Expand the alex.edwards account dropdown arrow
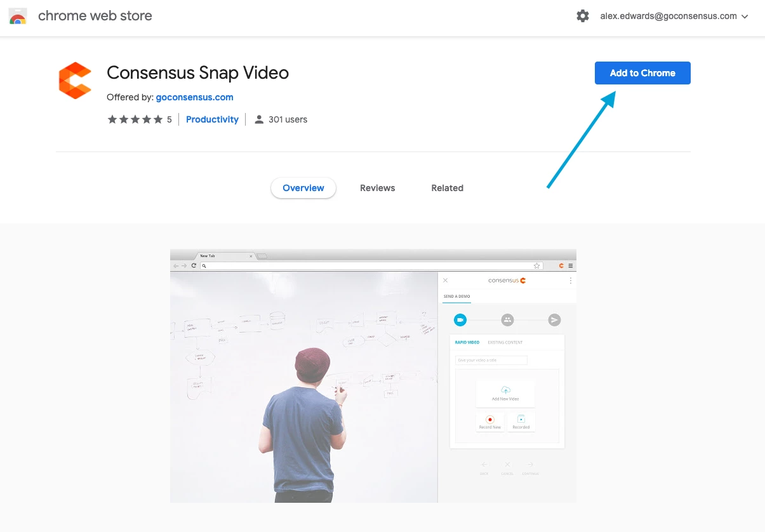 pos(745,17)
